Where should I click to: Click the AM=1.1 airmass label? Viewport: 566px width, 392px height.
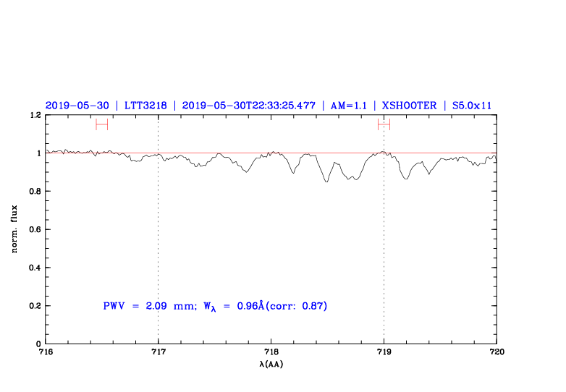[x=347, y=106]
